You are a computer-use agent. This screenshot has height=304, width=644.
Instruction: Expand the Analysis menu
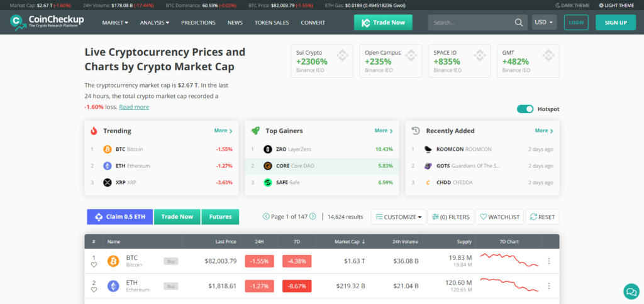tap(155, 23)
